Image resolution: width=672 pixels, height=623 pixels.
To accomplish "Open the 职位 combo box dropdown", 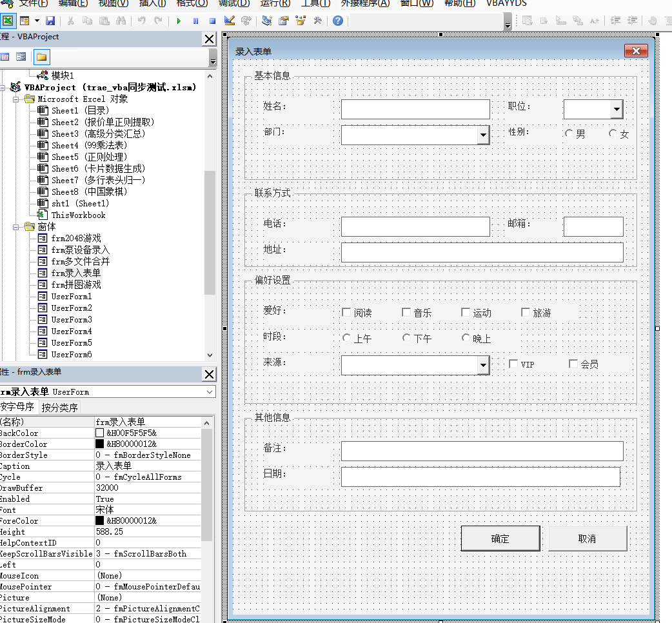I will [x=617, y=109].
